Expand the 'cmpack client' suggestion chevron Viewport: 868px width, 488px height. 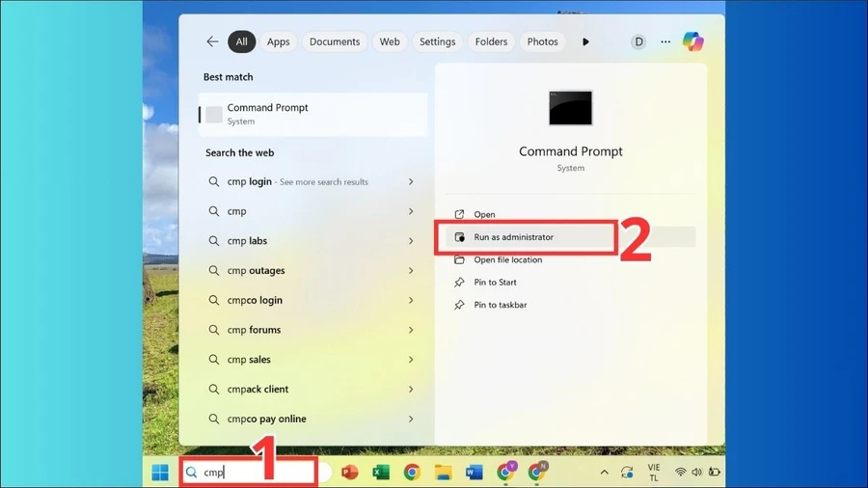pos(411,389)
